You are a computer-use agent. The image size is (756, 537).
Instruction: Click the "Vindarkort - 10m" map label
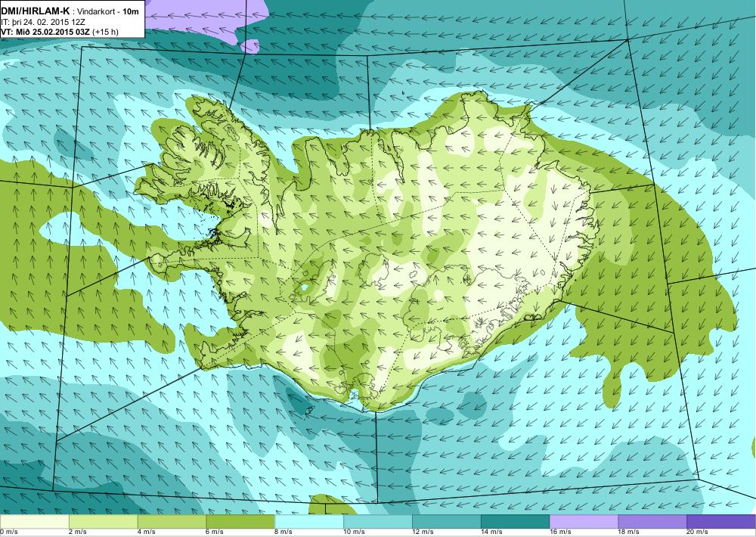108,11
